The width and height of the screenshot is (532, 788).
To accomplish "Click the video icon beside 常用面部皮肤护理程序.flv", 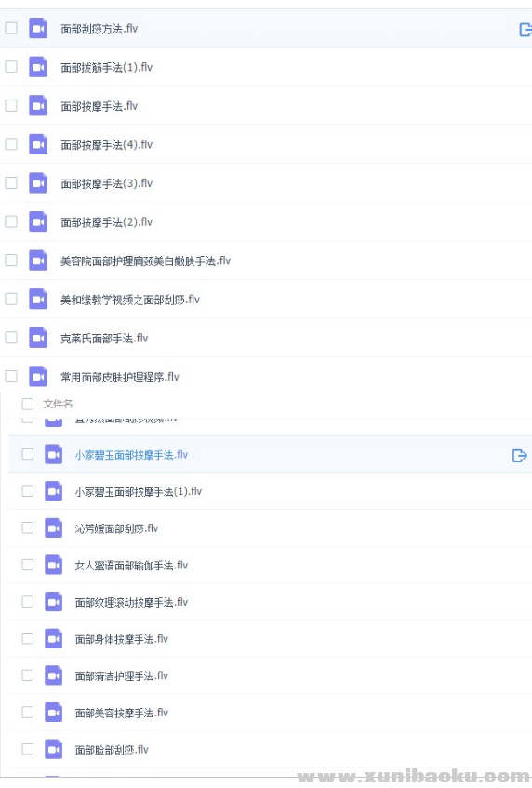I will point(38,377).
